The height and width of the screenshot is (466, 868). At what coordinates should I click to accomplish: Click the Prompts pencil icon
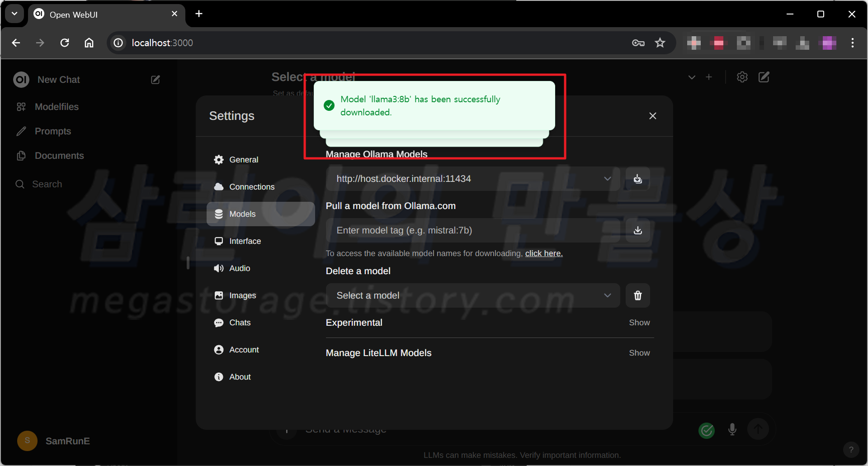pyautogui.click(x=21, y=131)
